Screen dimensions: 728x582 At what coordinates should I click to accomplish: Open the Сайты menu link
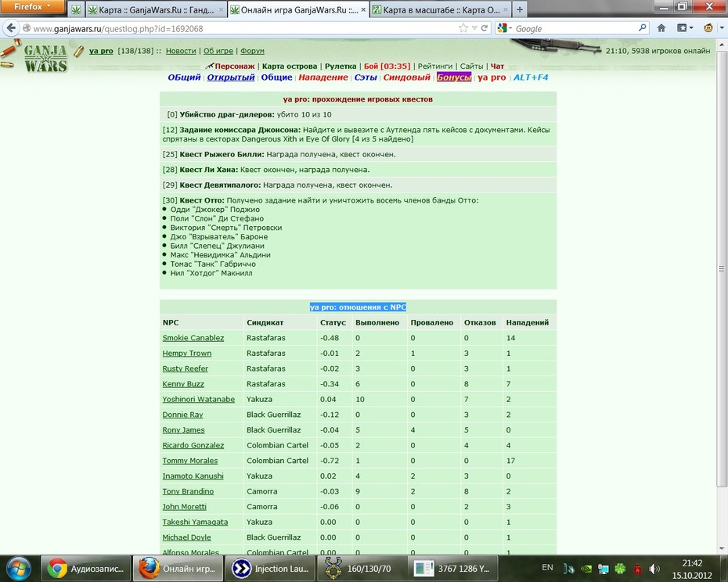(471, 66)
